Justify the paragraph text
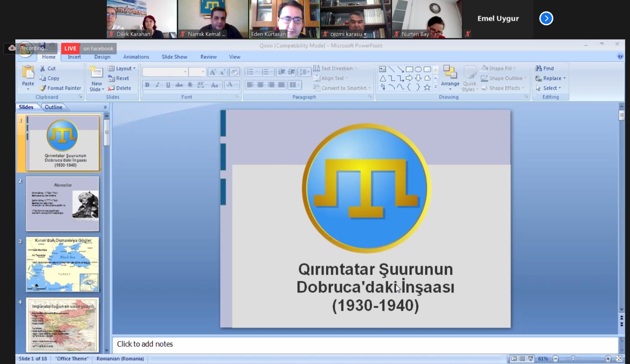 (x=281, y=85)
